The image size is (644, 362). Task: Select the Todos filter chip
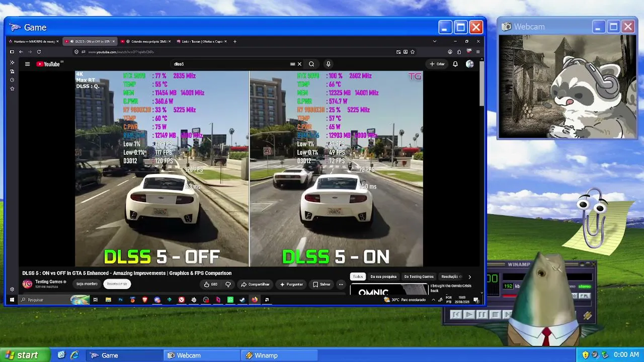point(358,277)
